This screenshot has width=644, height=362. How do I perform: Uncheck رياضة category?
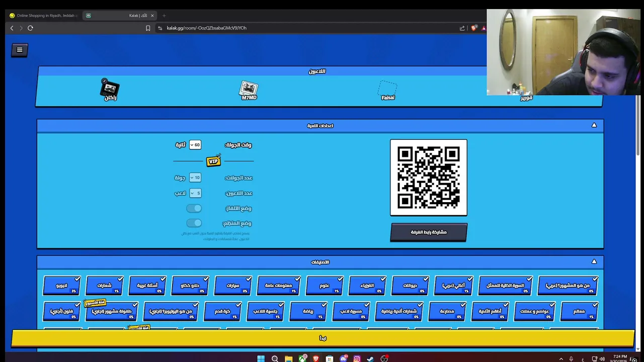click(x=308, y=311)
